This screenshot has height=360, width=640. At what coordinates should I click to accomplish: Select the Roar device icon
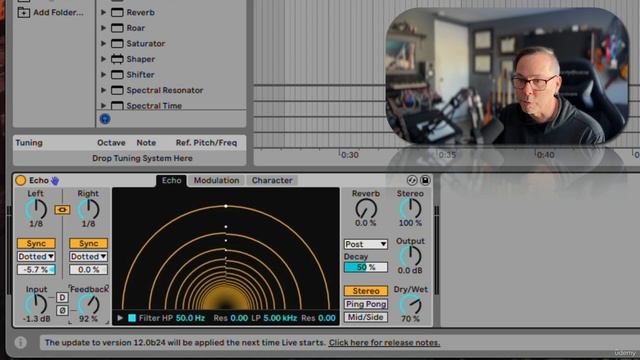point(117,28)
